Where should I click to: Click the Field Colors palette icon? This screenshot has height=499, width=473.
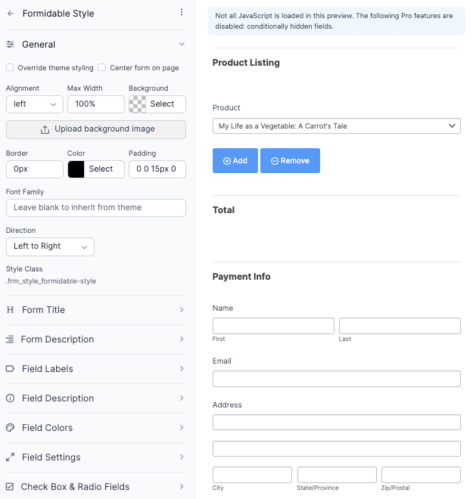[x=10, y=427]
